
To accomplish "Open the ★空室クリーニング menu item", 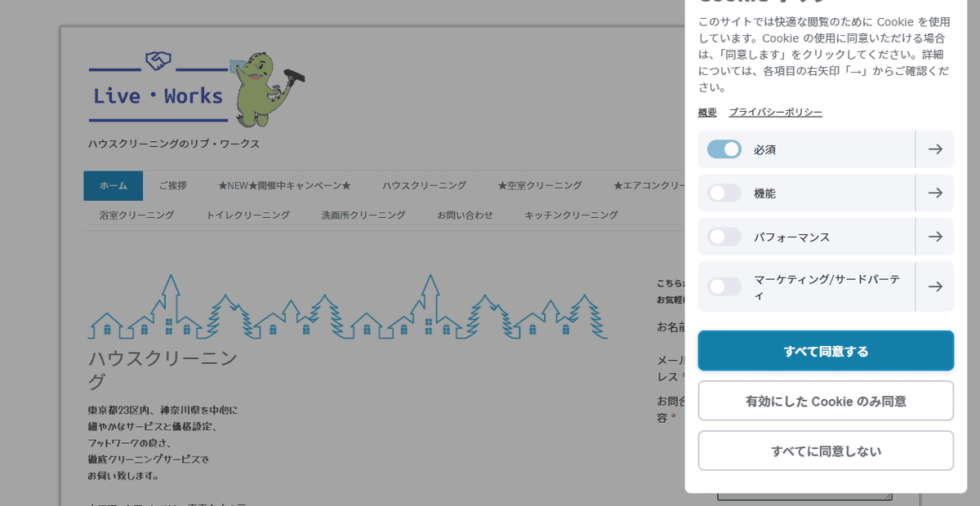I will 540,186.
